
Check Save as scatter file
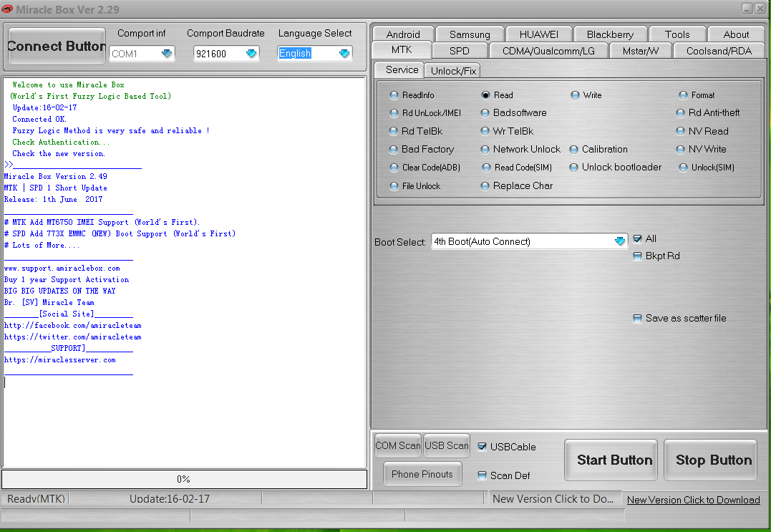pos(637,319)
